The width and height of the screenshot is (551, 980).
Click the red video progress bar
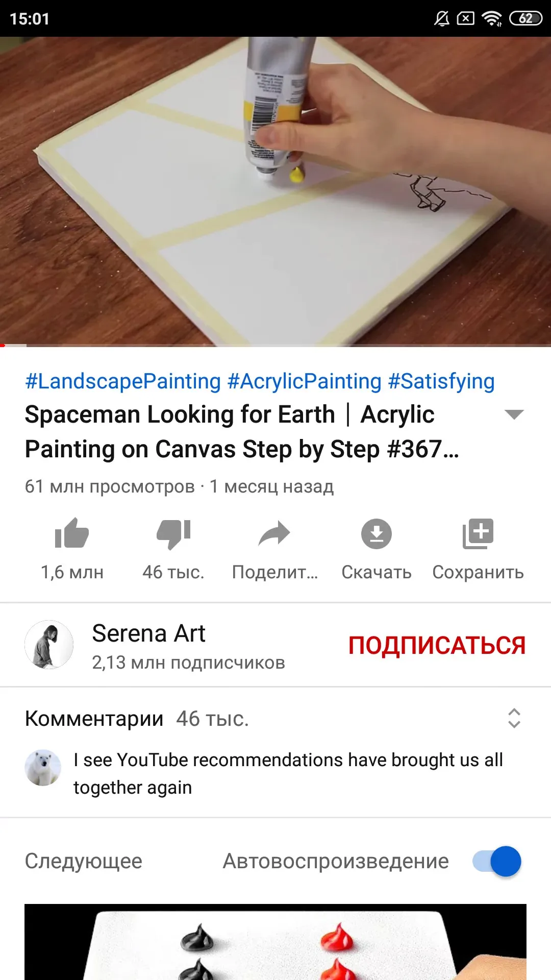pyautogui.click(x=275, y=346)
